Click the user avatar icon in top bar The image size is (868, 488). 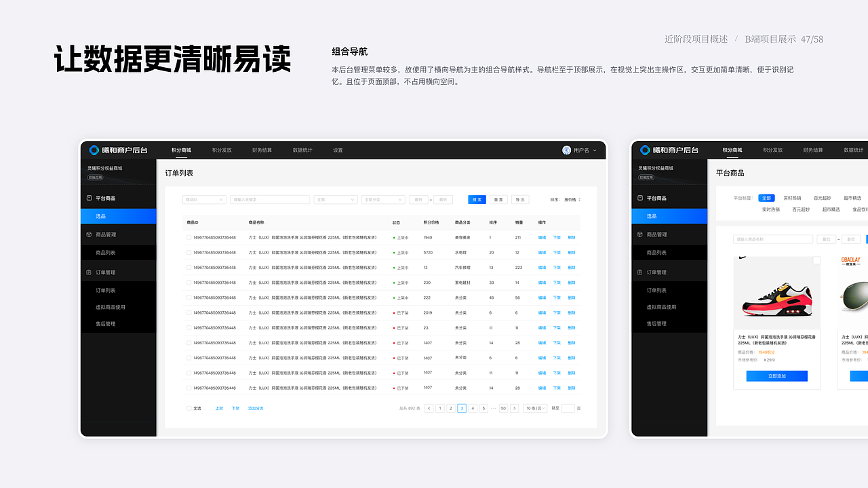566,150
